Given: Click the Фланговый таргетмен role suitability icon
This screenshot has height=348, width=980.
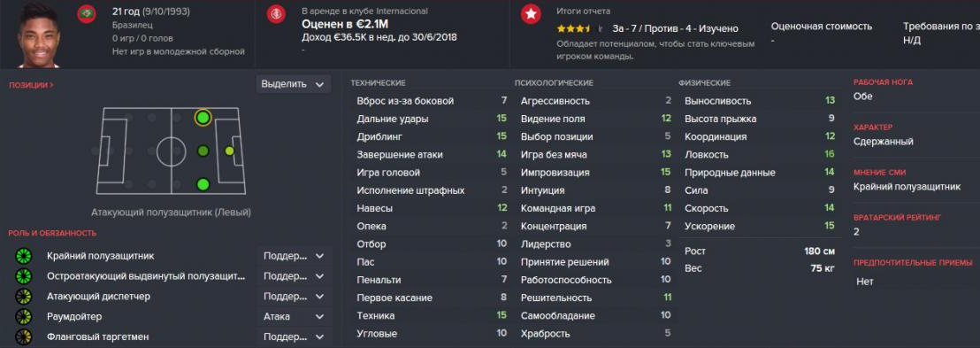Looking at the screenshot, I should (x=24, y=336).
